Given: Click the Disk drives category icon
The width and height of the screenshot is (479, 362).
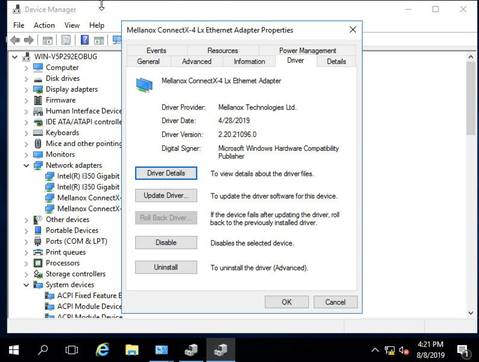Looking at the screenshot, I should [x=38, y=79].
